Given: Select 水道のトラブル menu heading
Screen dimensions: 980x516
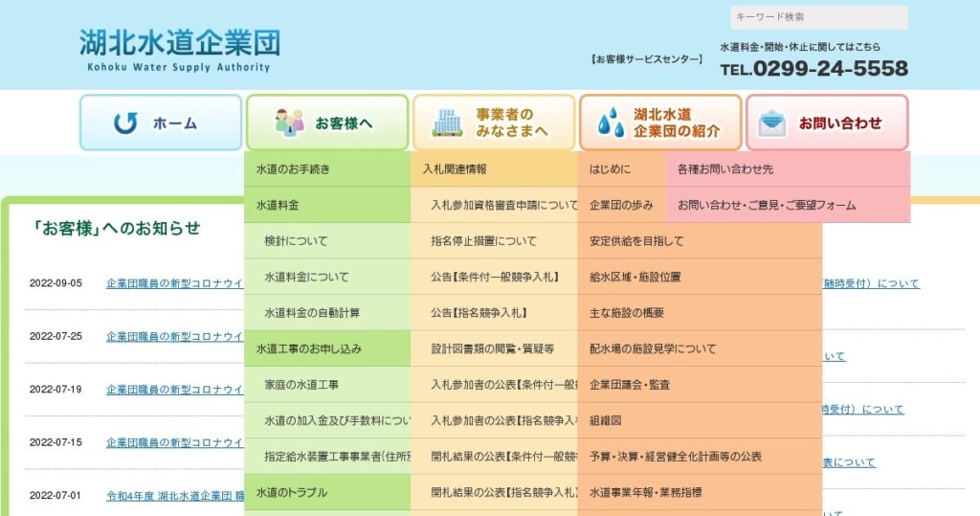Looking at the screenshot, I should click(327, 493).
